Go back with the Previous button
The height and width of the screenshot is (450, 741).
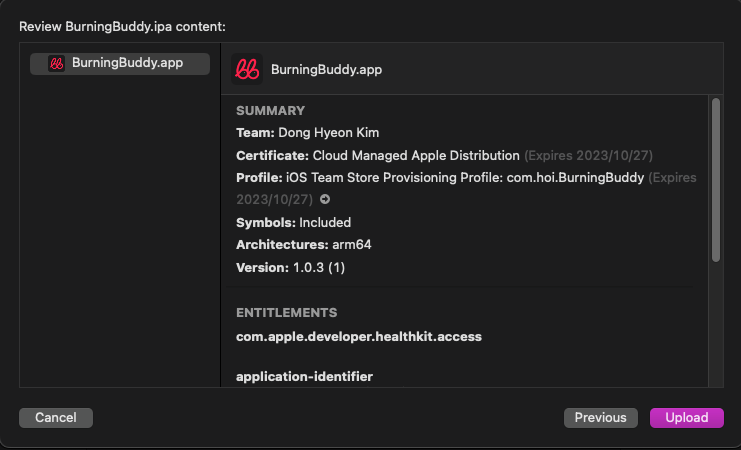(600, 418)
